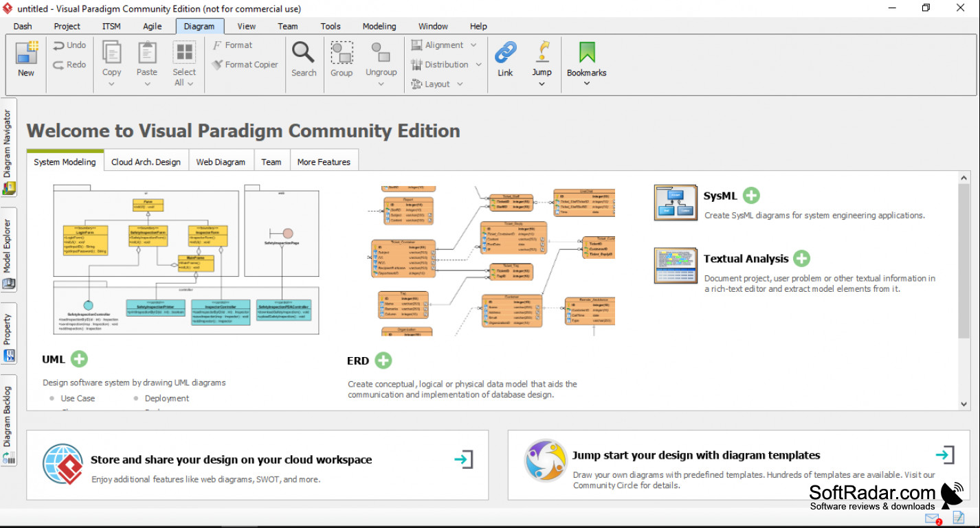Expand the Jump dropdown arrow

click(x=542, y=84)
